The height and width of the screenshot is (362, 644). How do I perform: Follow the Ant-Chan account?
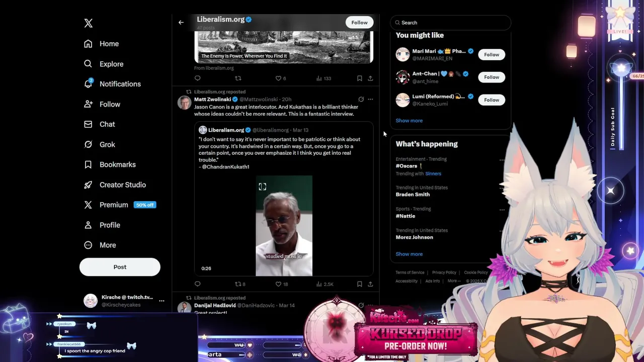click(x=492, y=77)
